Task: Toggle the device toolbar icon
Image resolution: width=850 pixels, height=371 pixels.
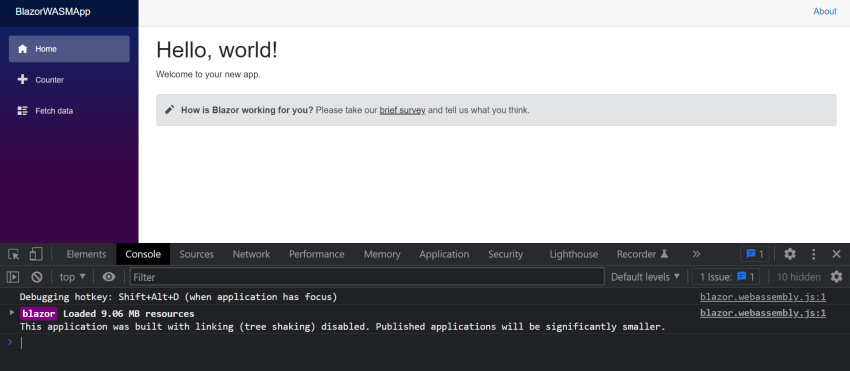Action: 36,254
